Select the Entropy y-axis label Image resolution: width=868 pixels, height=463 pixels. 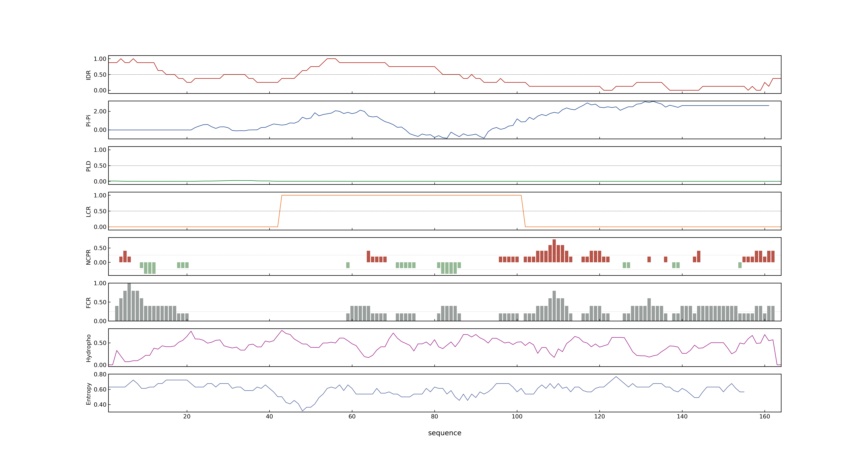(x=89, y=393)
